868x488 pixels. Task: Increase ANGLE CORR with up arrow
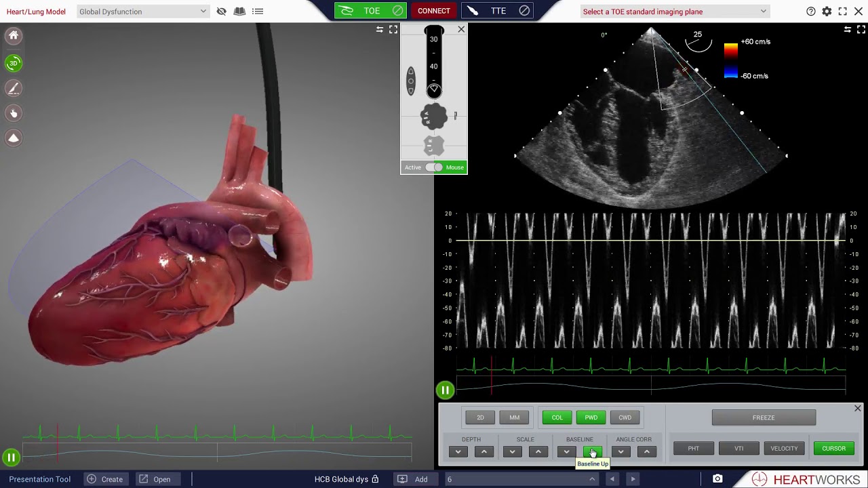[646, 451]
